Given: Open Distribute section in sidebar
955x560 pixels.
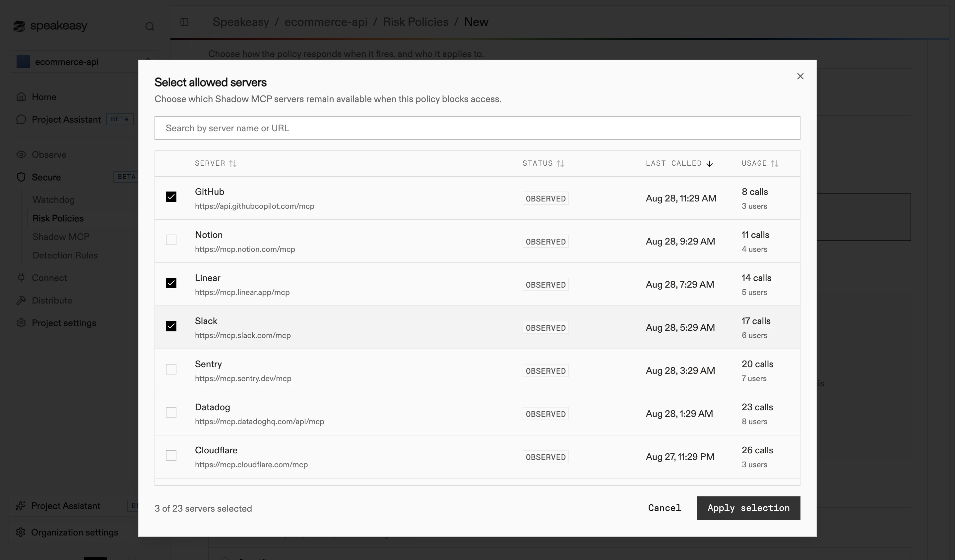Looking at the screenshot, I should click(x=52, y=300).
